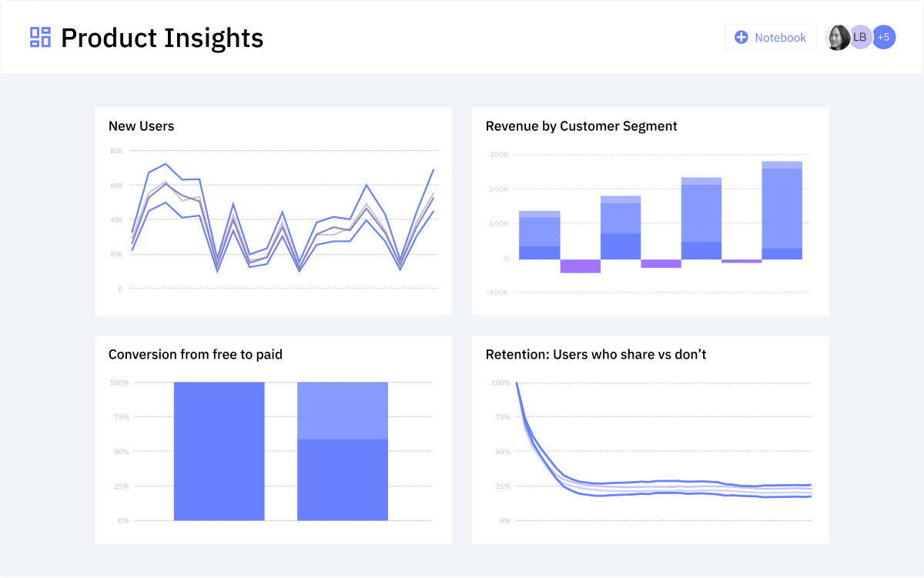Viewport: 924px width, 578px height.
Task: Click the user photo avatar
Action: click(837, 37)
